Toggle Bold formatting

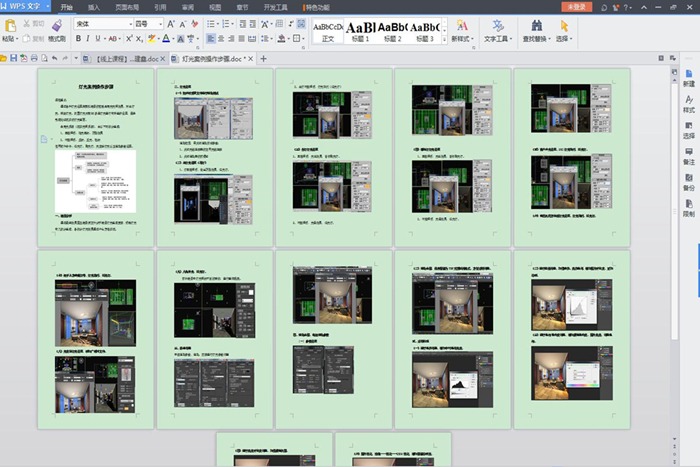pos(78,39)
